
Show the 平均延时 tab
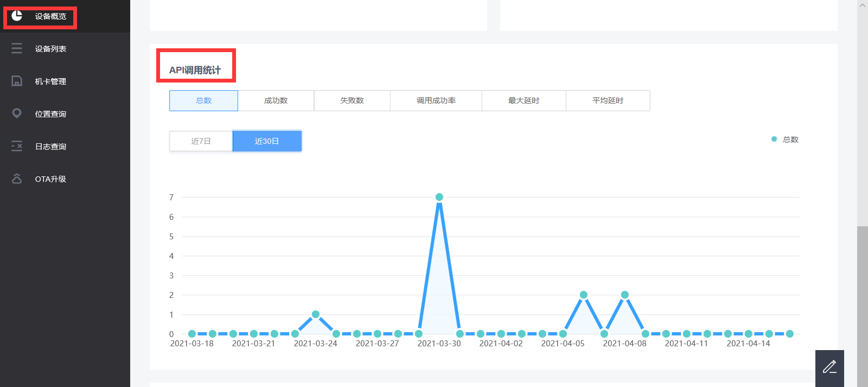click(608, 100)
